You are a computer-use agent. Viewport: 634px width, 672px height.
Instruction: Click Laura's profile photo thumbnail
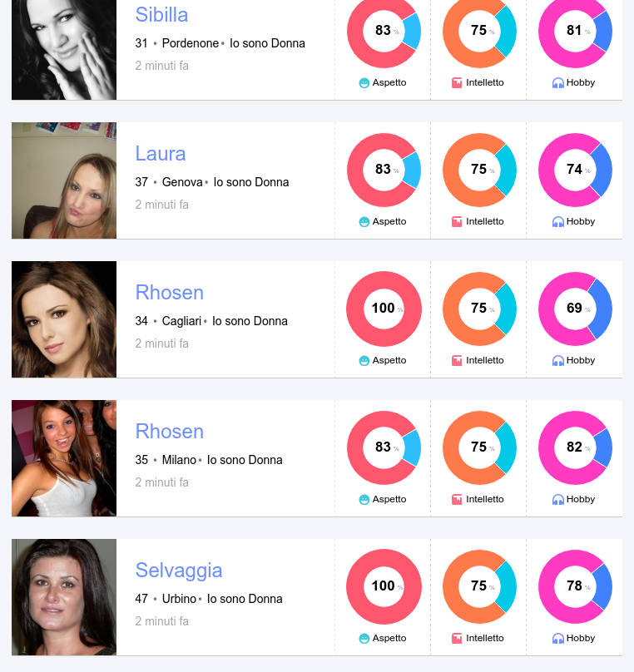64,180
